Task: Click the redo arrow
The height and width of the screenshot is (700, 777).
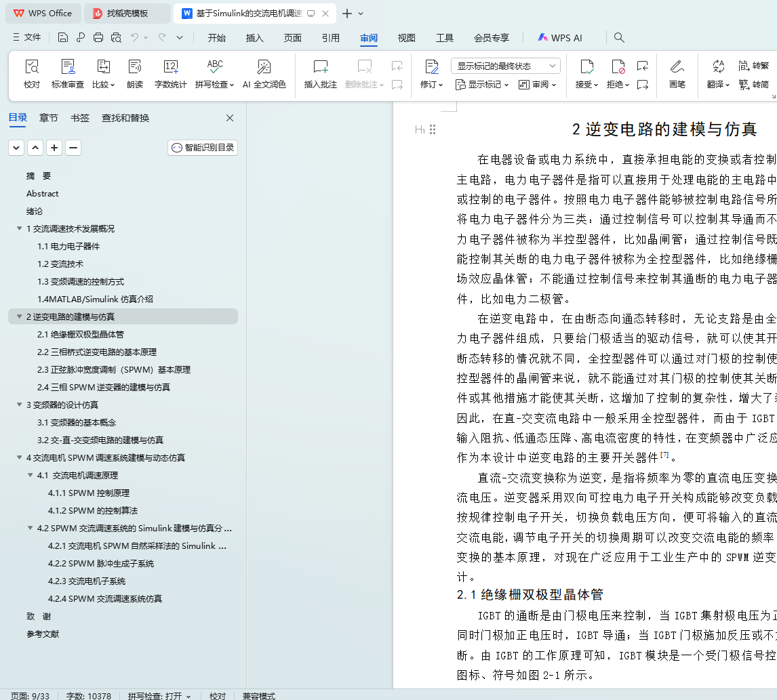Action: coord(162,37)
